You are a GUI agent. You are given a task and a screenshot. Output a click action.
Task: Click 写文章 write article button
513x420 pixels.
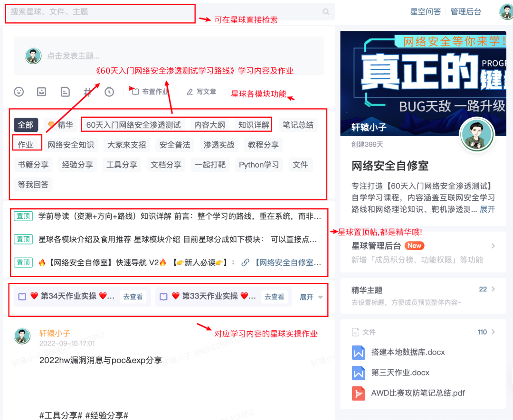click(201, 92)
